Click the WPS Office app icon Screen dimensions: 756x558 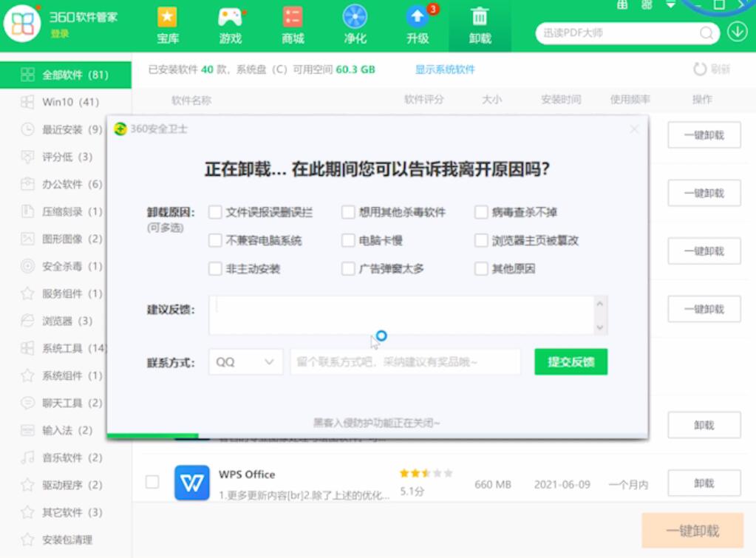[x=192, y=483]
